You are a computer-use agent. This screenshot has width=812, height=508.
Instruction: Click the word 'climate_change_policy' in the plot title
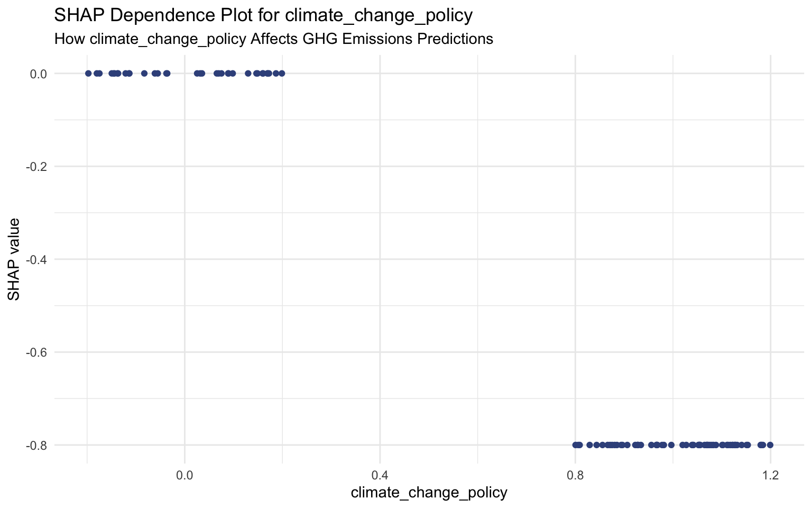click(379, 15)
